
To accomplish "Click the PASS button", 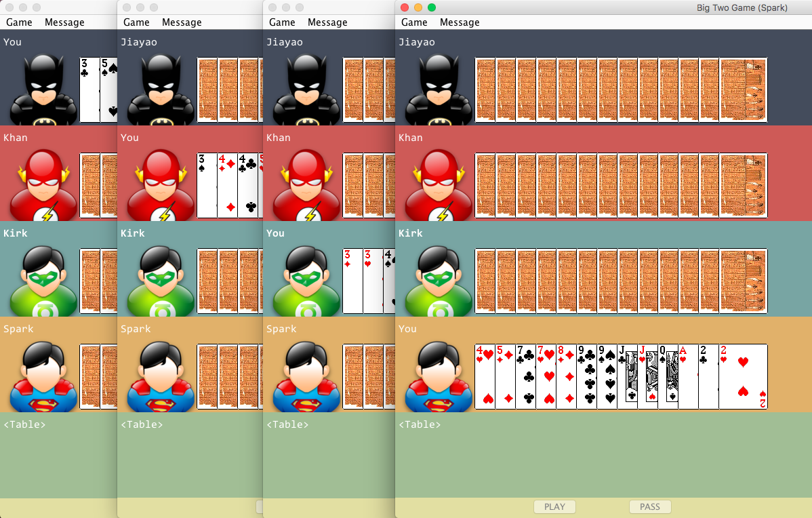I will pyautogui.click(x=650, y=506).
